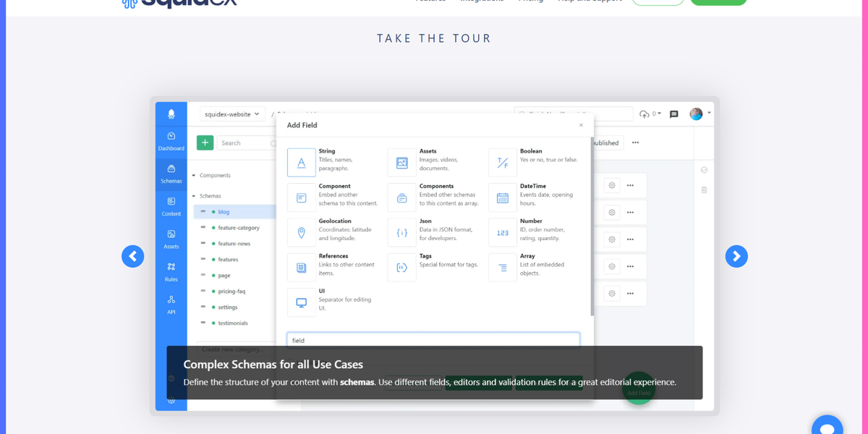Click the partially hidden Published button

pos(607,143)
